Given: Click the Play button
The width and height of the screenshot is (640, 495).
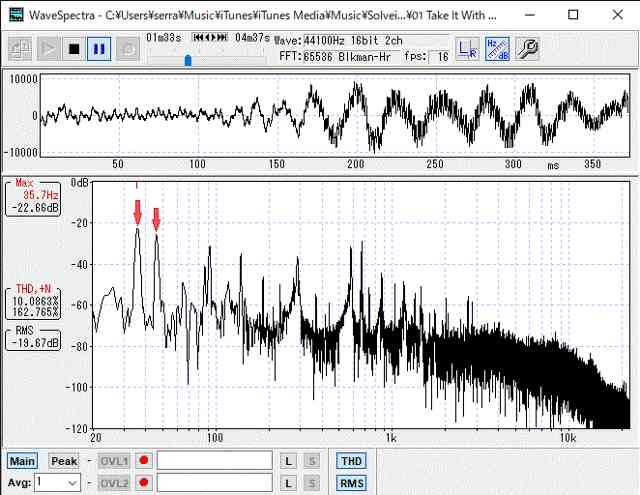Looking at the screenshot, I should pos(48,48).
